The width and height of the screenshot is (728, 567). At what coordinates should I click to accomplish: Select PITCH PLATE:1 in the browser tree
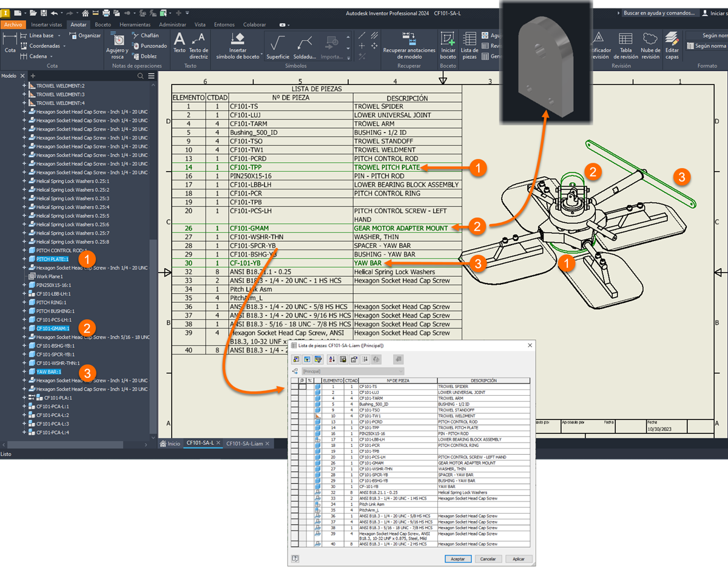pyautogui.click(x=53, y=259)
